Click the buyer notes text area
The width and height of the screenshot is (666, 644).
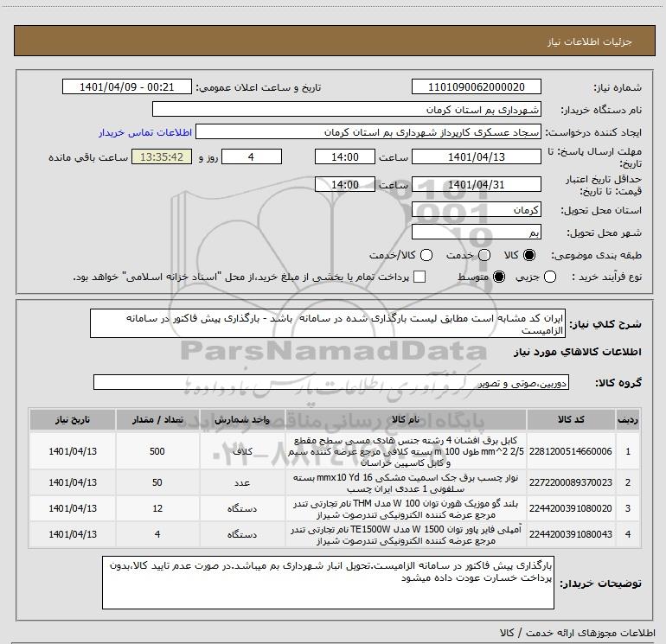[x=328, y=583]
